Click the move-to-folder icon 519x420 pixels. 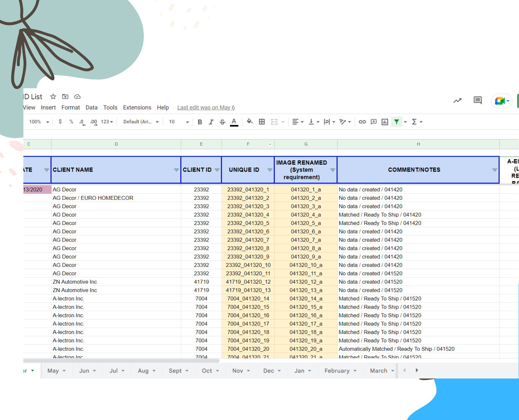click(65, 97)
